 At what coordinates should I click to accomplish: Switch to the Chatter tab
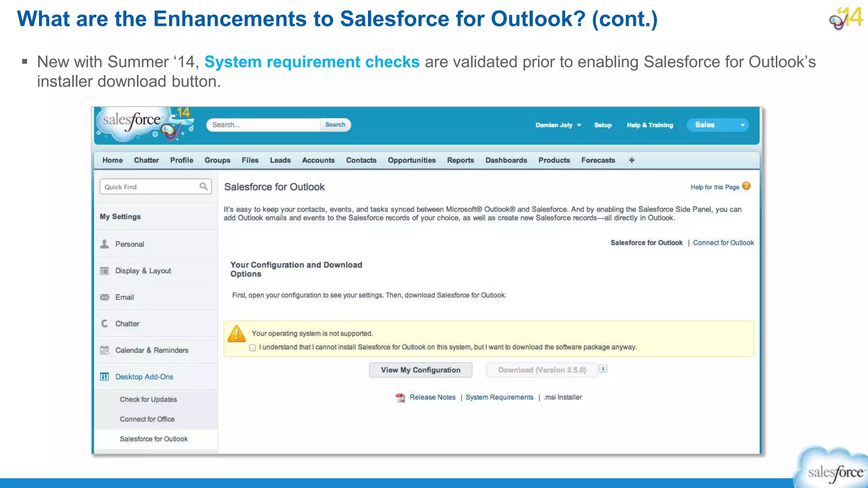click(146, 160)
